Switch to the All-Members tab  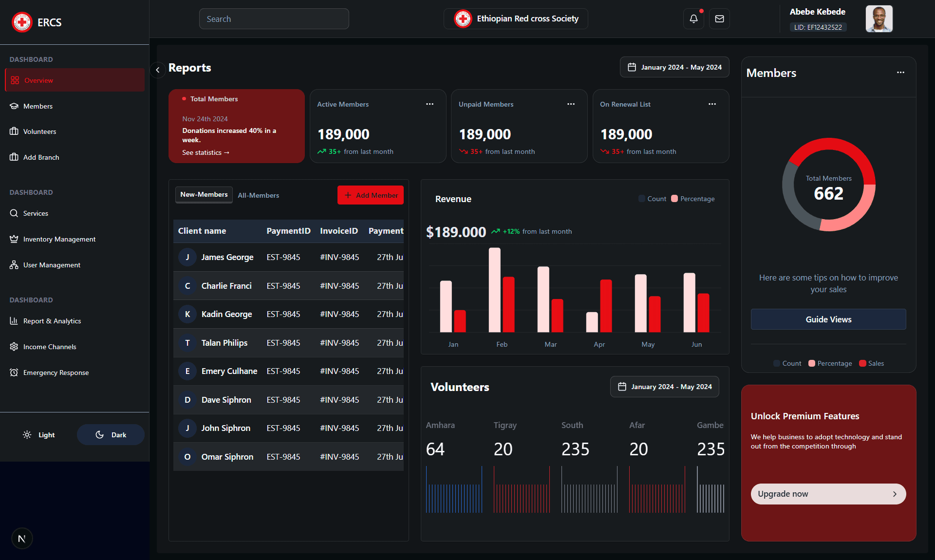(x=258, y=195)
